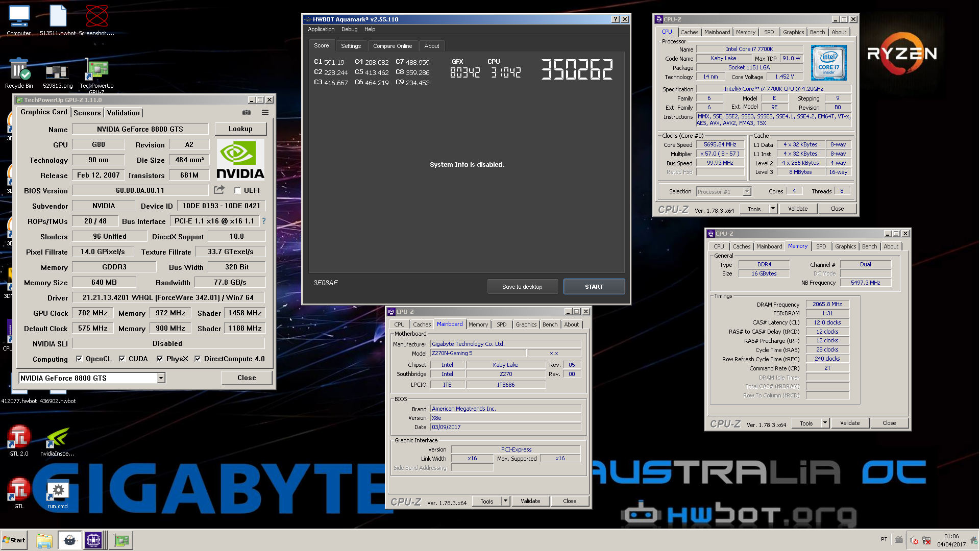Image resolution: width=980 pixels, height=551 pixels.
Task: Click the GPU name field NVIDIA GeForce 8800 GTS
Action: 140,129
